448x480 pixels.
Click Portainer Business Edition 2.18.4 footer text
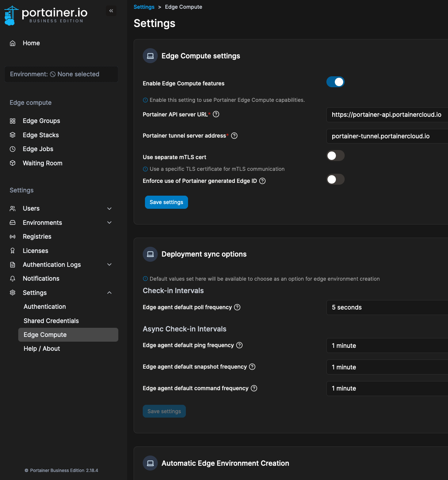tap(61, 471)
